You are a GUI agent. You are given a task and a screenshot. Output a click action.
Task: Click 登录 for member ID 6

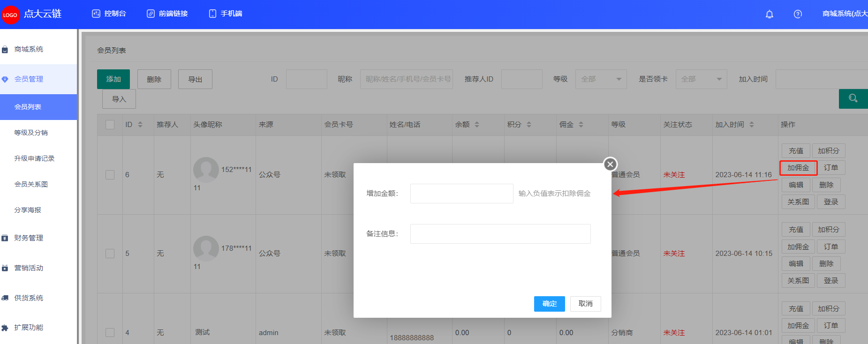click(x=831, y=202)
